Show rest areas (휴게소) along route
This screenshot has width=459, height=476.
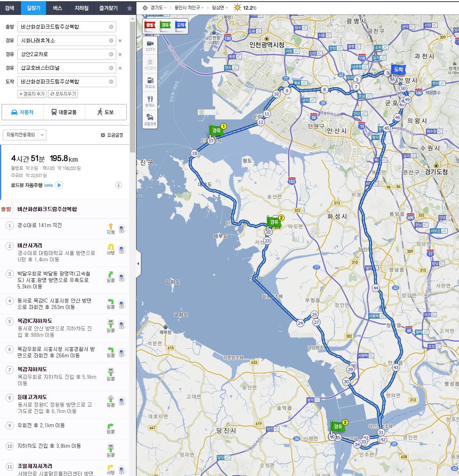150,101
